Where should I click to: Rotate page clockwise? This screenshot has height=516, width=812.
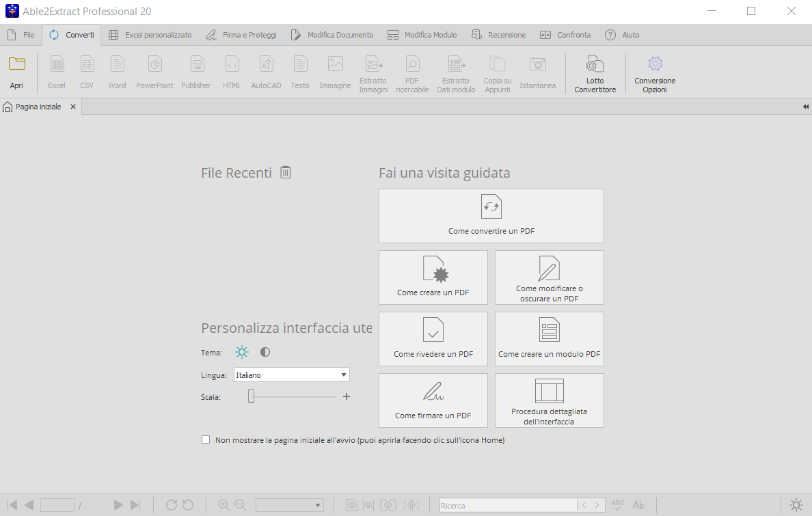[172, 504]
